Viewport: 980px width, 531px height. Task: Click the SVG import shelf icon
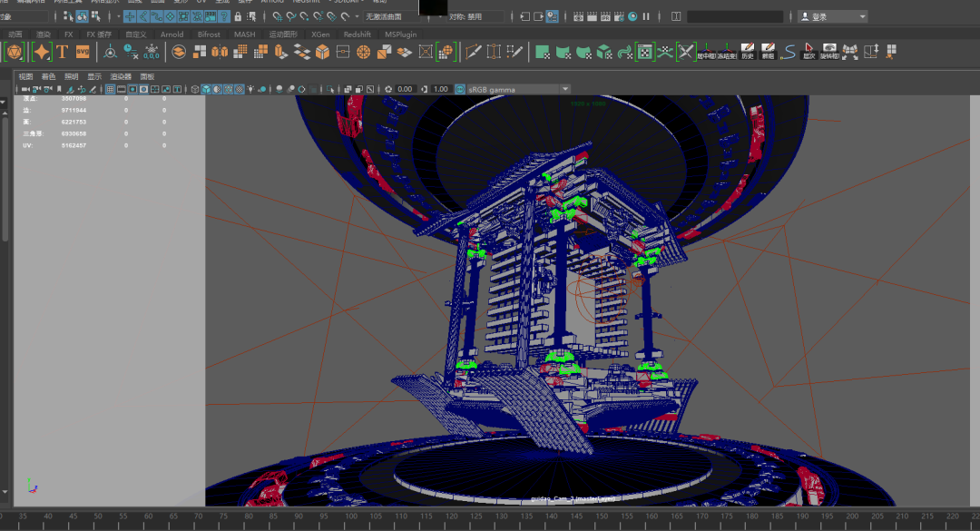click(83, 52)
